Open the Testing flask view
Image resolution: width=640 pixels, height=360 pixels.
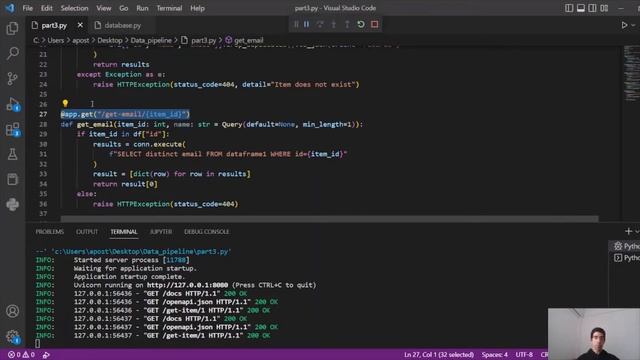point(12,154)
